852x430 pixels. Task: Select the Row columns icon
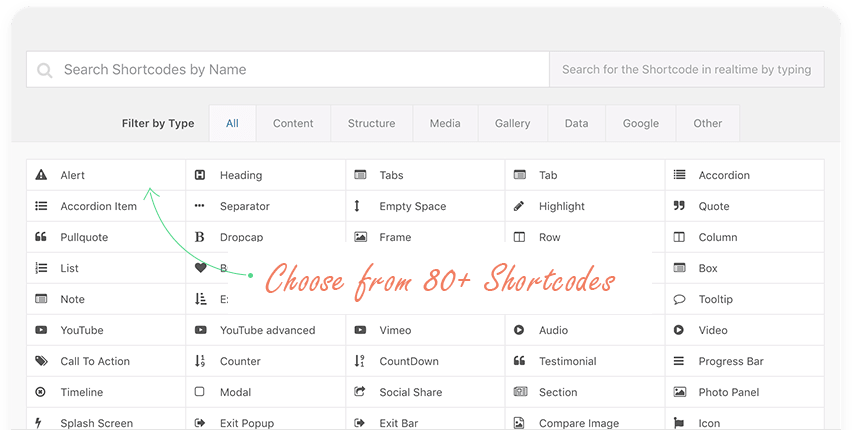pos(519,237)
